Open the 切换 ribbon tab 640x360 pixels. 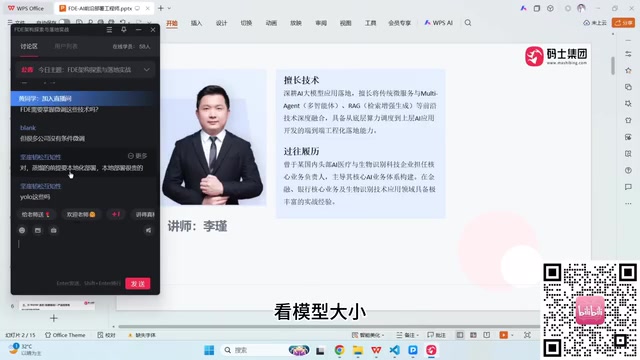[246, 23]
